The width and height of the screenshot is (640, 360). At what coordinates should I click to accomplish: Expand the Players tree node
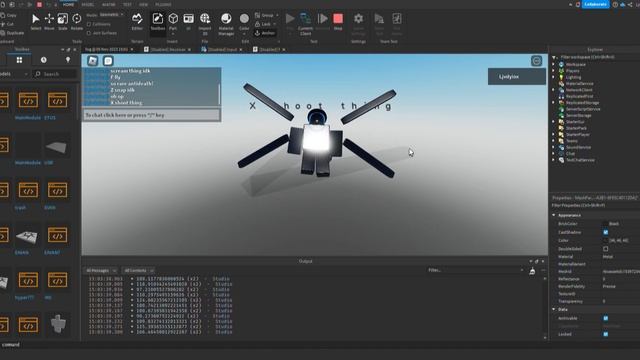[x=554, y=71]
